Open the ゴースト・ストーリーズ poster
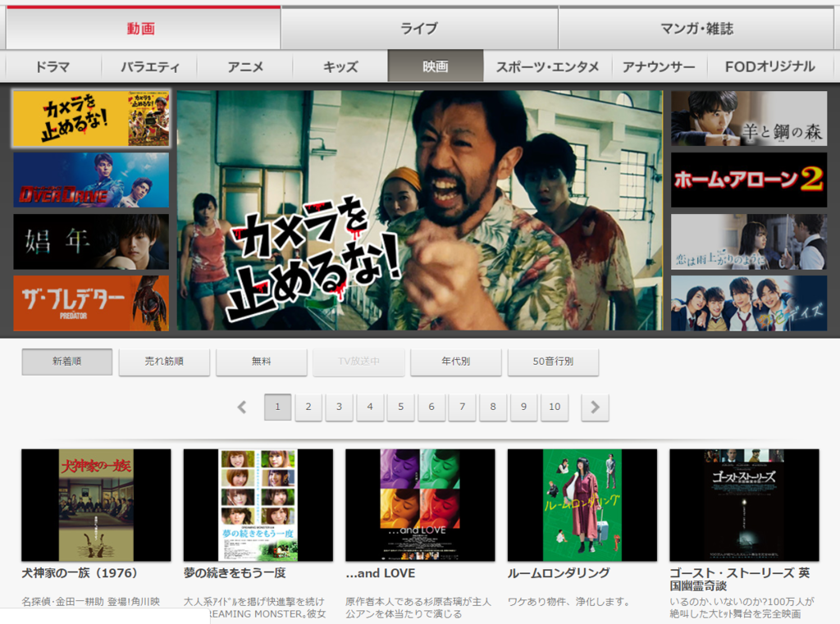 coord(745,505)
